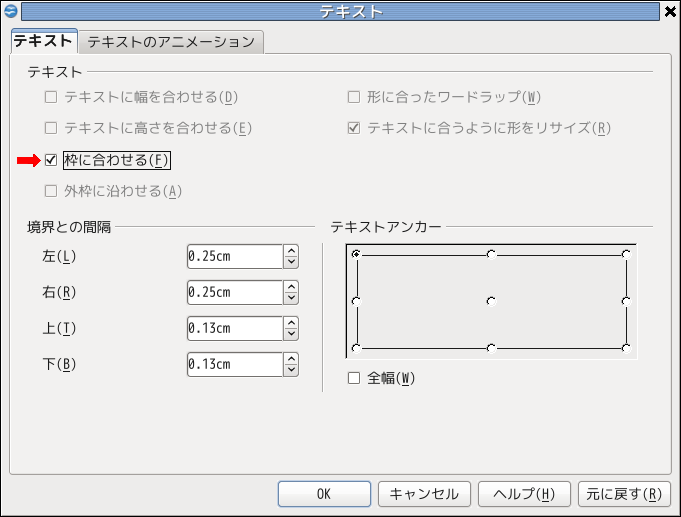Viewport: 681px width, 517px height.
Task: Select the center text anchor point
Action: point(491,300)
